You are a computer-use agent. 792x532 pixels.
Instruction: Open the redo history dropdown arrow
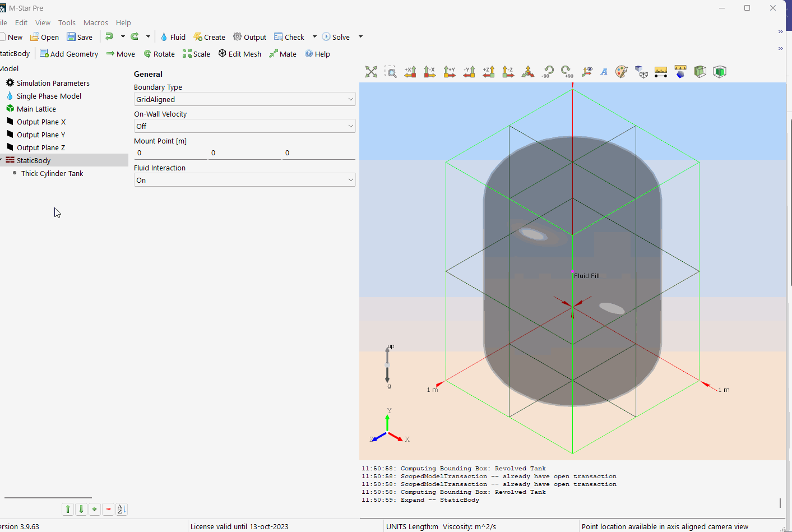pyautogui.click(x=148, y=37)
